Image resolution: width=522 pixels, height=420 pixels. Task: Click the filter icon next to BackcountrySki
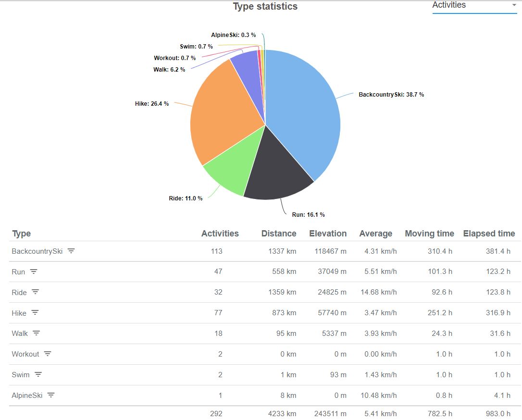[71, 251]
